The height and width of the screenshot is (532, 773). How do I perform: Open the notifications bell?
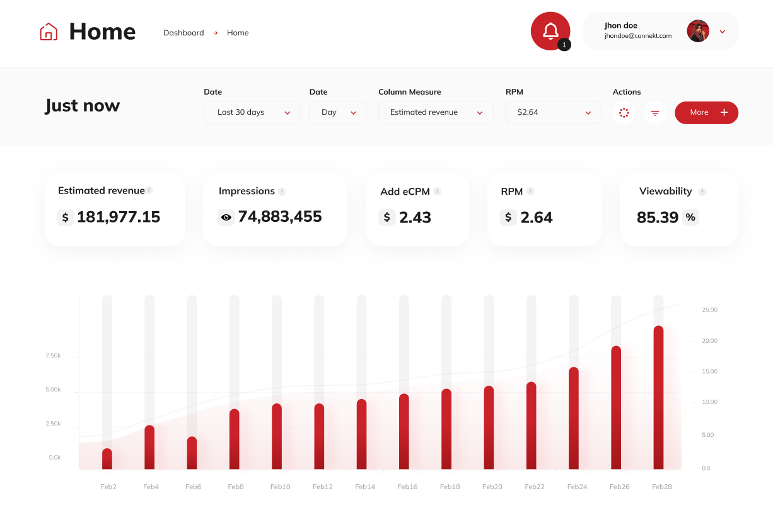550,31
